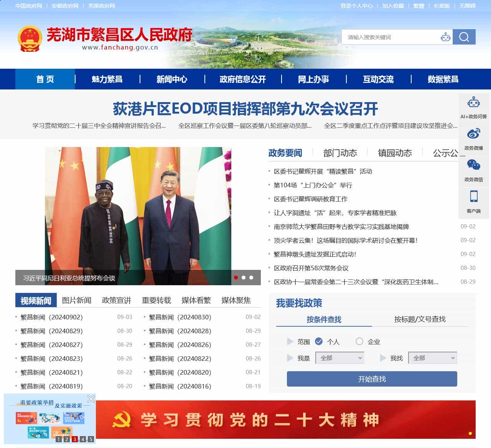Go to slide 3 in floating popup
Screen dimensions: 491x448
pyautogui.click(x=74, y=439)
